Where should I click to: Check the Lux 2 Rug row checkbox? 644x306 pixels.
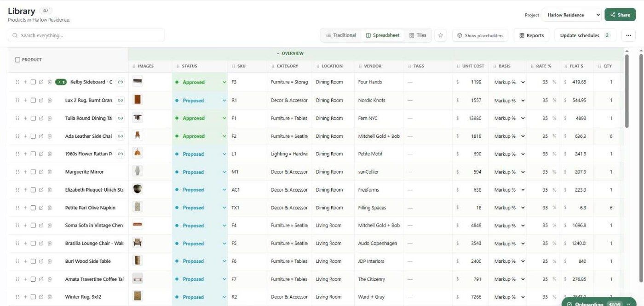[33, 100]
